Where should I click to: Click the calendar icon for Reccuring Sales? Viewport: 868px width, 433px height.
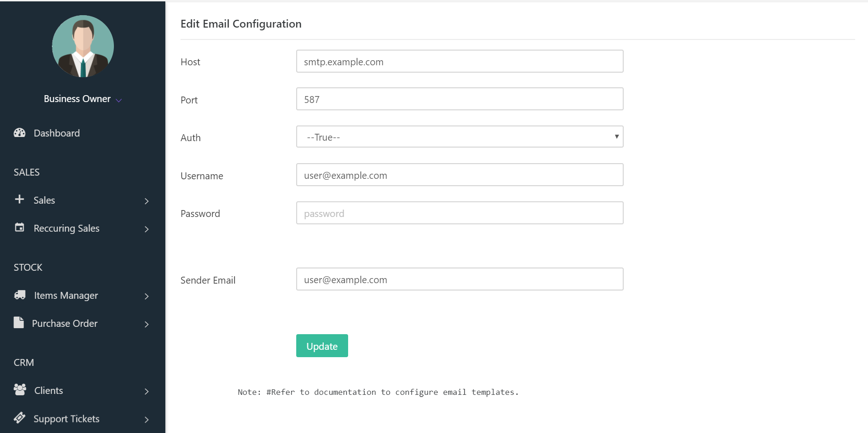point(19,228)
